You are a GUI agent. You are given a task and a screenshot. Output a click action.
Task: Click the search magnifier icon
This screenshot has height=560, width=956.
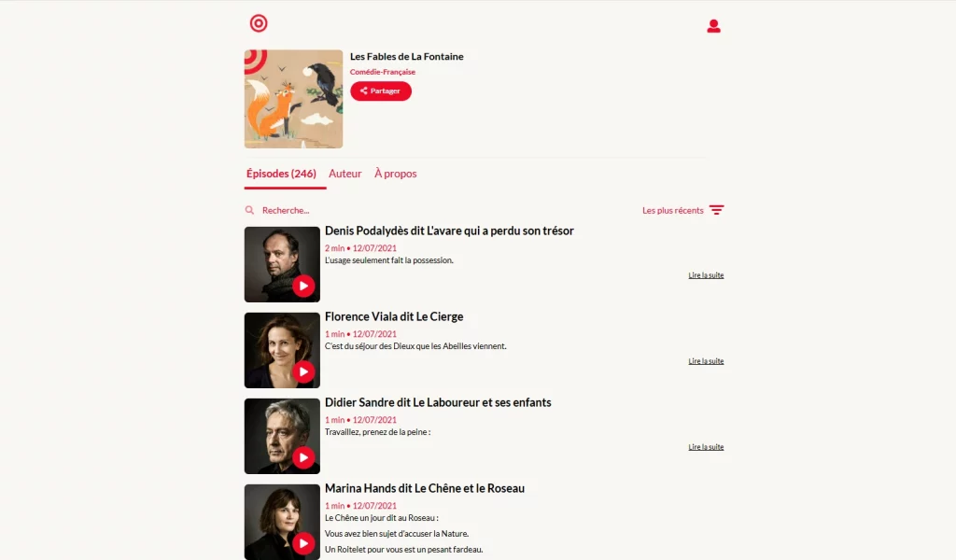click(249, 210)
